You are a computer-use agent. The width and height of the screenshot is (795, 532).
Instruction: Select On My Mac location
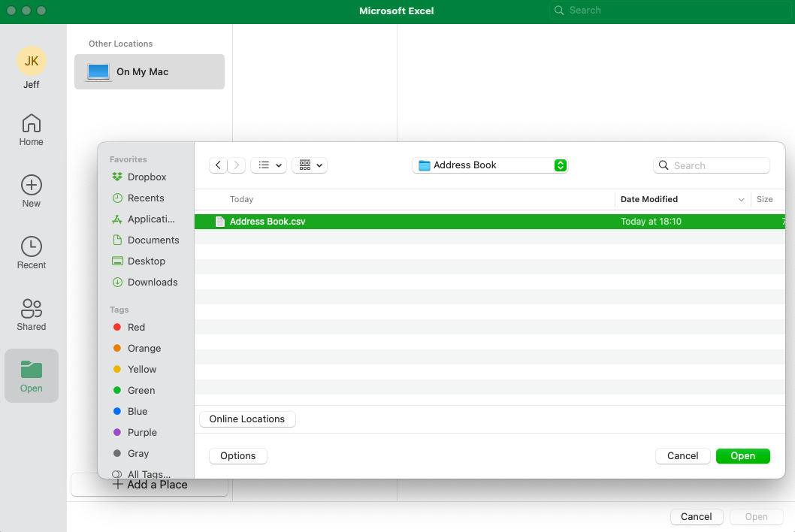coord(150,72)
